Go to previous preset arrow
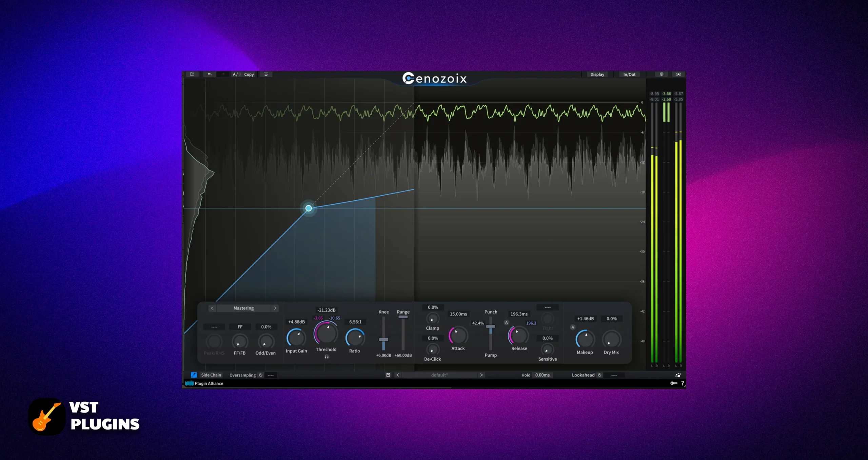Image resolution: width=868 pixels, height=460 pixels. [x=398, y=375]
